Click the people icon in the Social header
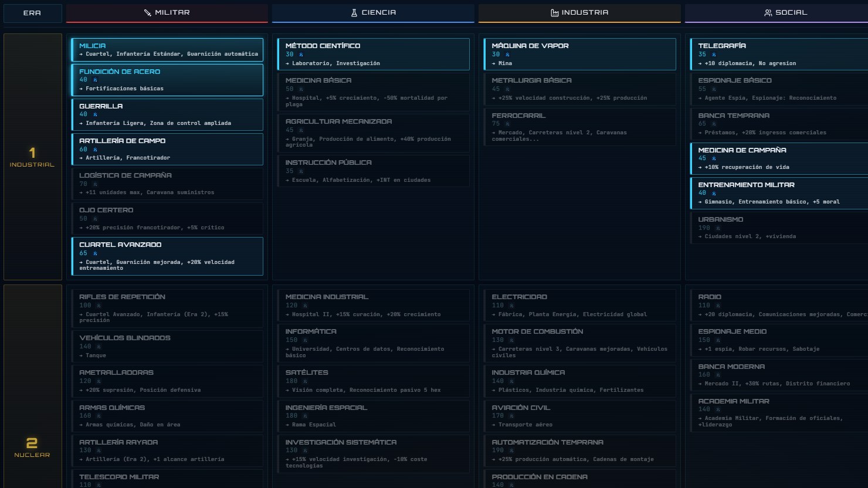 click(x=768, y=13)
